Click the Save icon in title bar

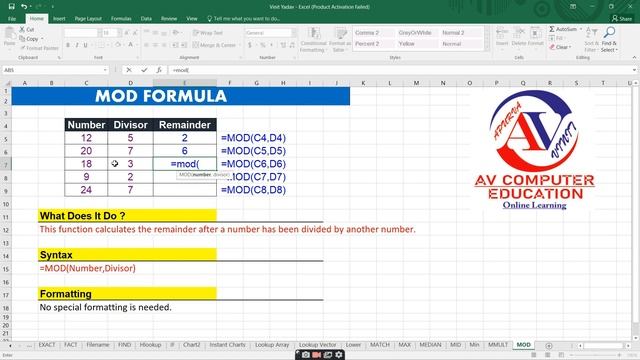click(11, 7)
